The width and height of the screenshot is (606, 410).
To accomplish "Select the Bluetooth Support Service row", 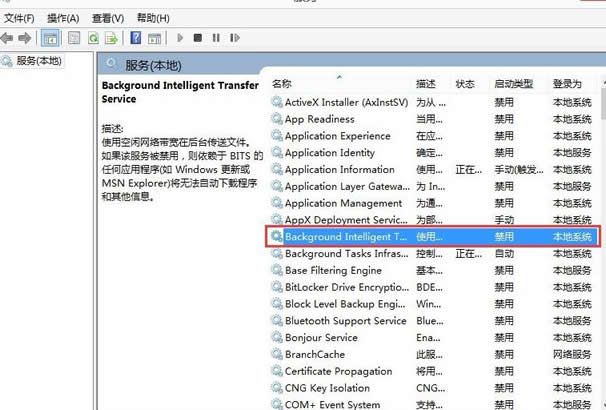I will click(x=431, y=321).
